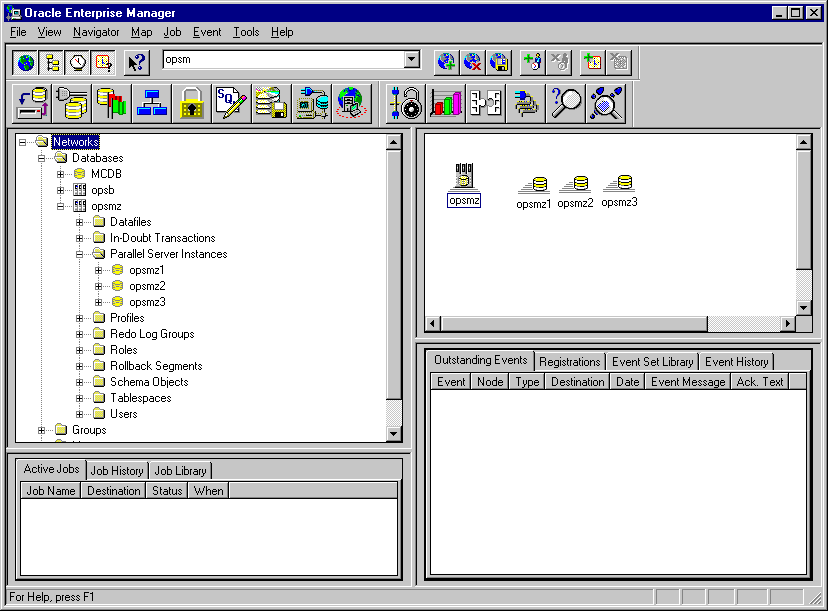Toggle the Event pane button

point(104,63)
